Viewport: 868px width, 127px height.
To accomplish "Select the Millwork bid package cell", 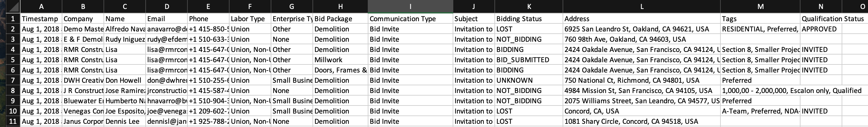I will coord(340,60).
